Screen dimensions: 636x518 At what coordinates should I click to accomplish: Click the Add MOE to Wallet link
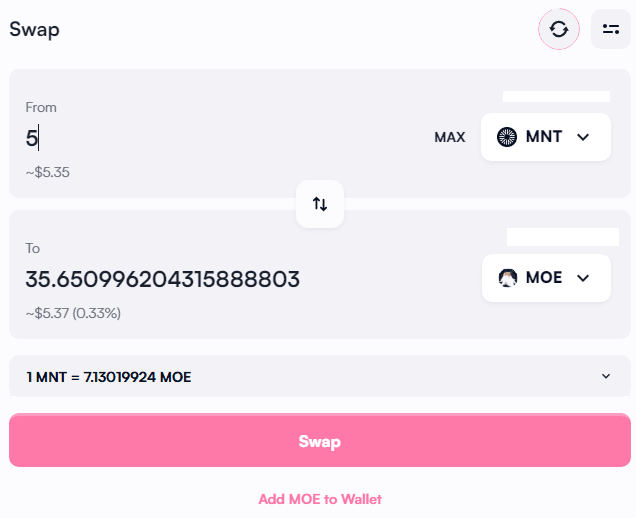coord(320,499)
